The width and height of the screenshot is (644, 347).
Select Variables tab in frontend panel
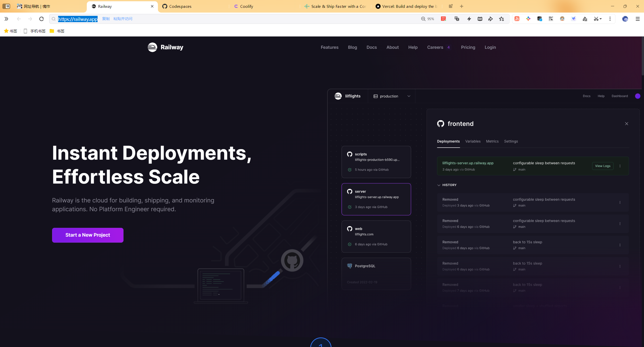[x=473, y=141]
